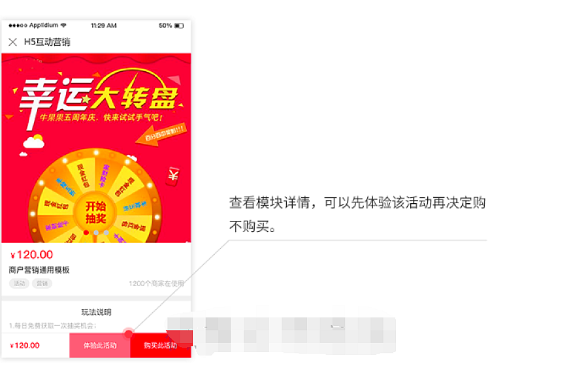
Task: Tap the 开始抽奖 wheel center button
Action: click(x=95, y=212)
